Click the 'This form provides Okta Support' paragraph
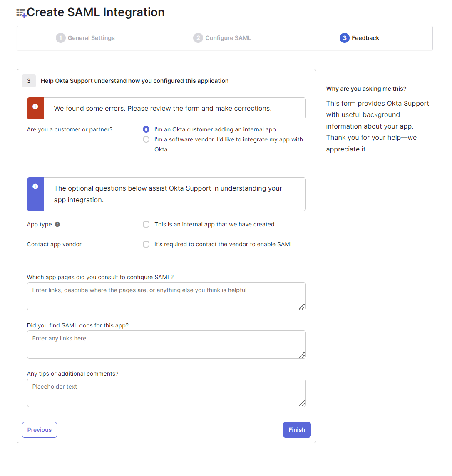452x476 pixels. pos(377,126)
